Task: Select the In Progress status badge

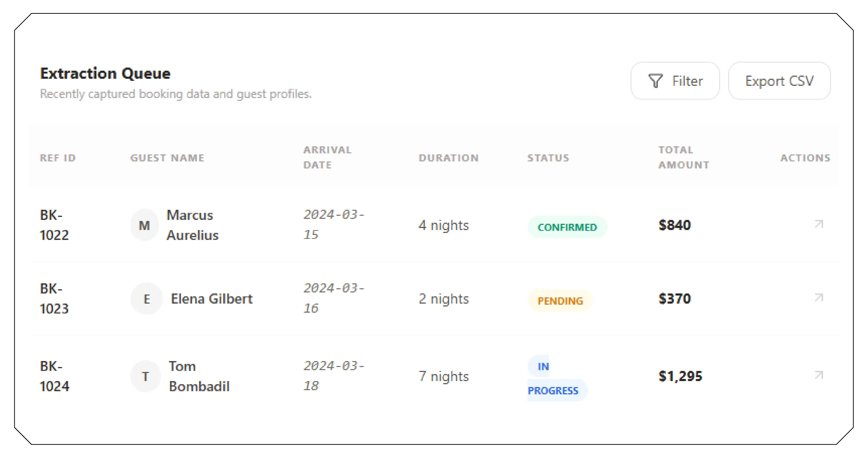Action: [553, 378]
